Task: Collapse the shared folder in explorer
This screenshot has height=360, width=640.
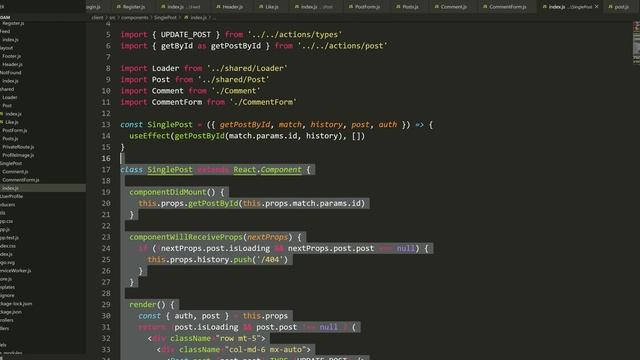Action: [x=7, y=89]
